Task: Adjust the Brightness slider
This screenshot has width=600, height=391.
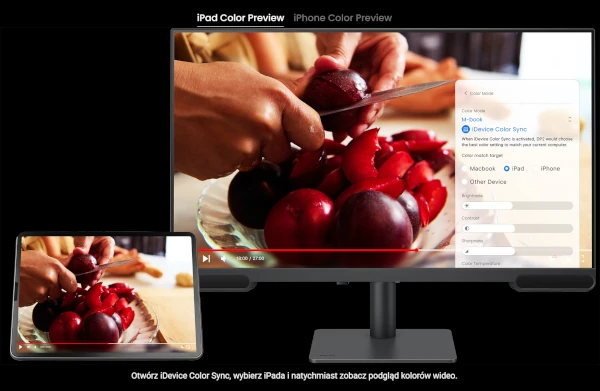Action: 517,205
